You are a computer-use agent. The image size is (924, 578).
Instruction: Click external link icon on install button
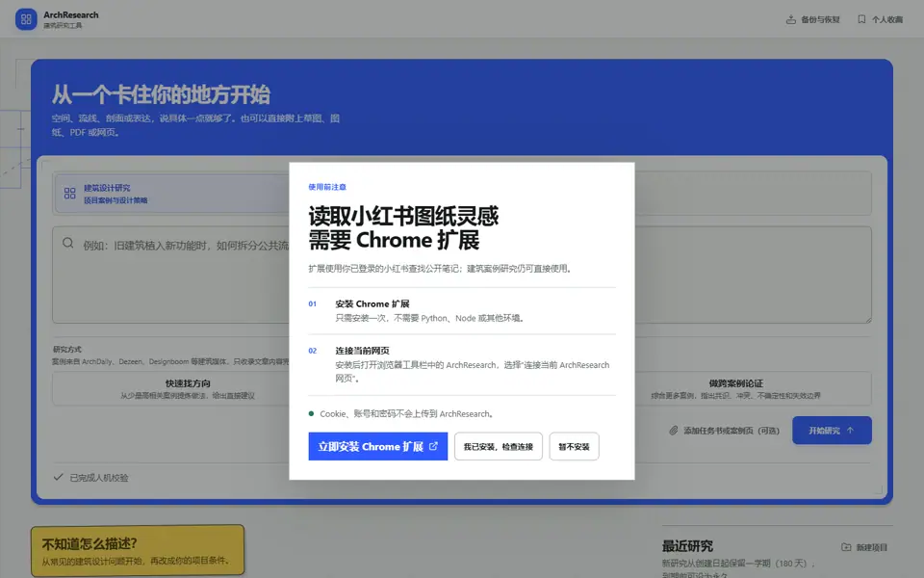click(x=433, y=446)
